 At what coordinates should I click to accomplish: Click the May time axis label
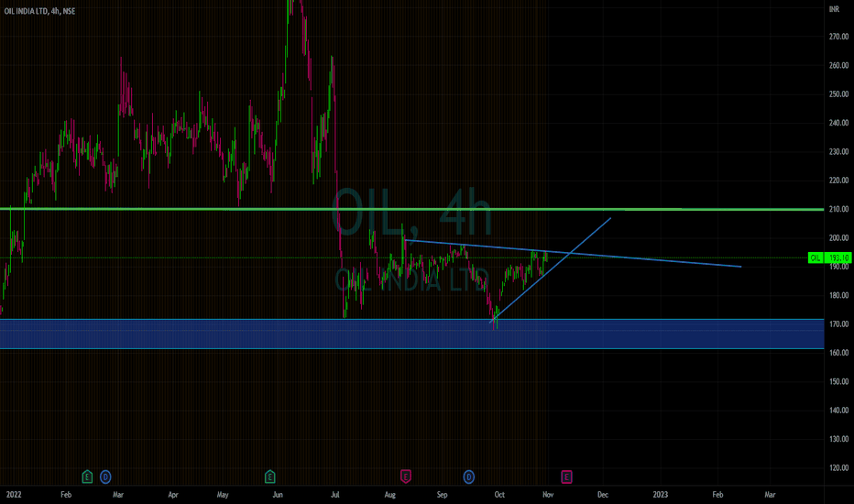(x=223, y=495)
